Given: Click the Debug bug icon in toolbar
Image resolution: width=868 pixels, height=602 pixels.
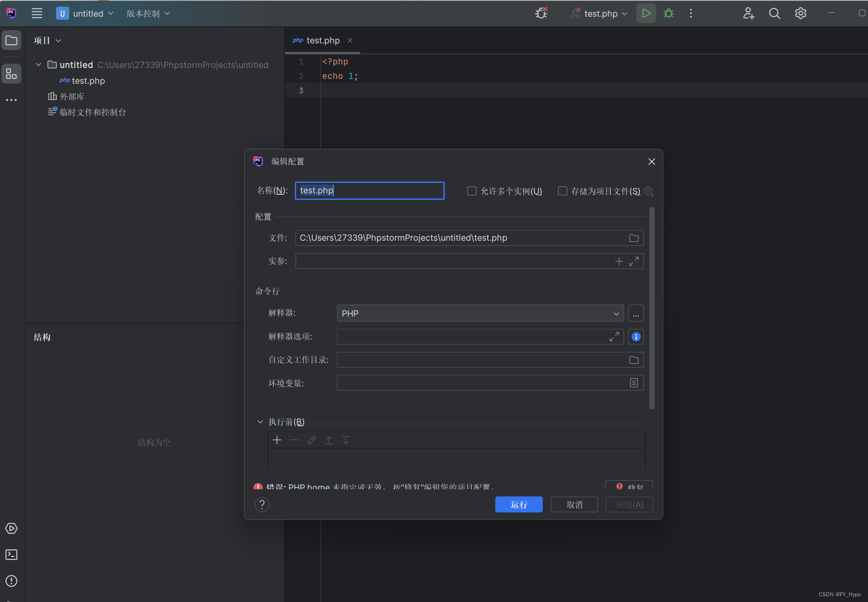Looking at the screenshot, I should pos(668,14).
